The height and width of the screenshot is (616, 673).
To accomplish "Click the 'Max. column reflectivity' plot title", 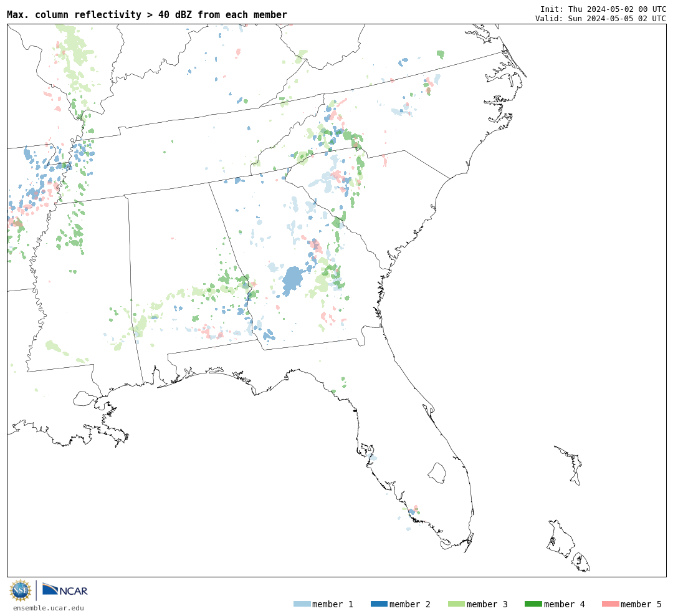I will (x=147, y=14).
